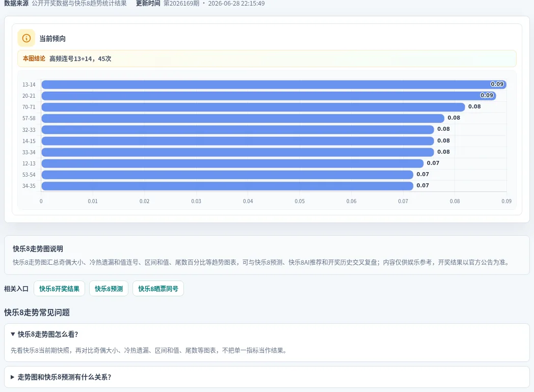The image size is (534, 392).
Task: Click the 33-34 axis label
Action: pos(29,152)
